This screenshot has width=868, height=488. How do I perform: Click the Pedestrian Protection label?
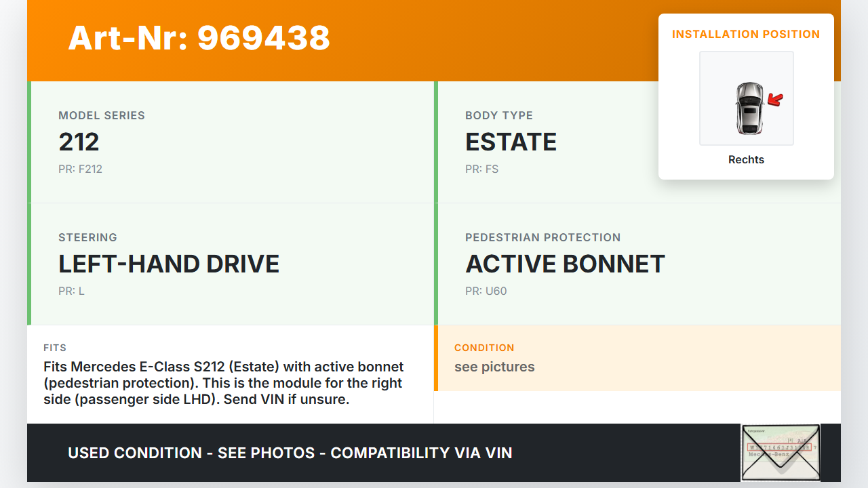tap(542, 238)
